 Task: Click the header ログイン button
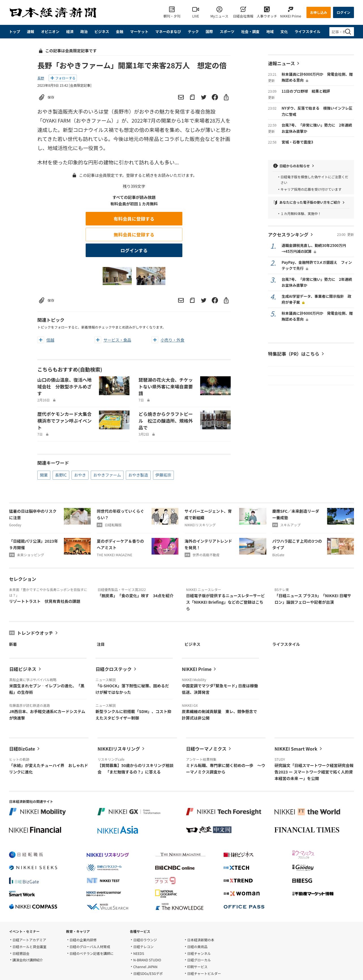[x=343, y=12]
